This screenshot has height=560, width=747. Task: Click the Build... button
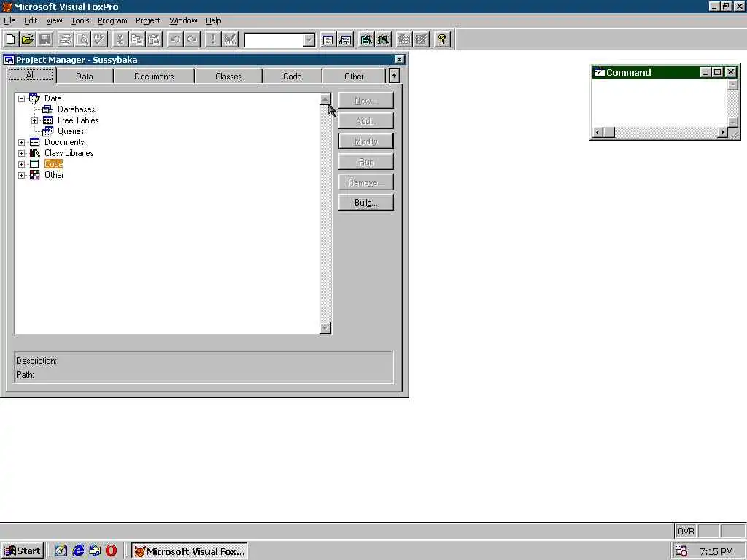366,203
